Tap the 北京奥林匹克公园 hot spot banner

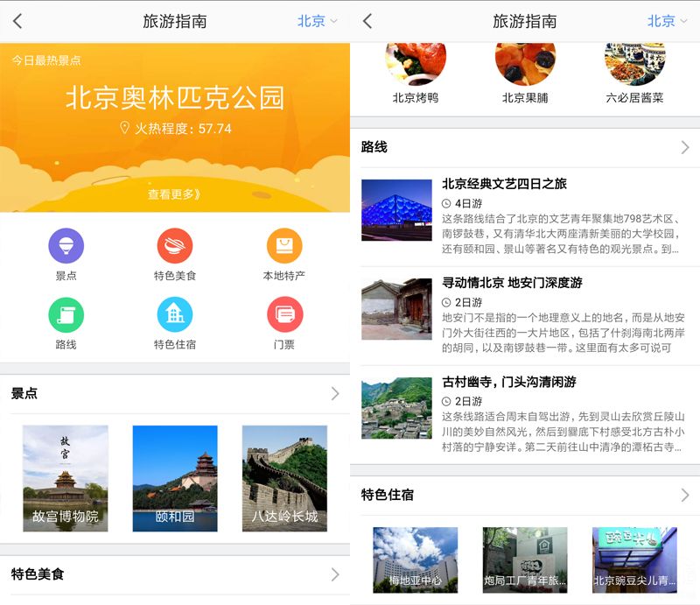coord(175,100)
